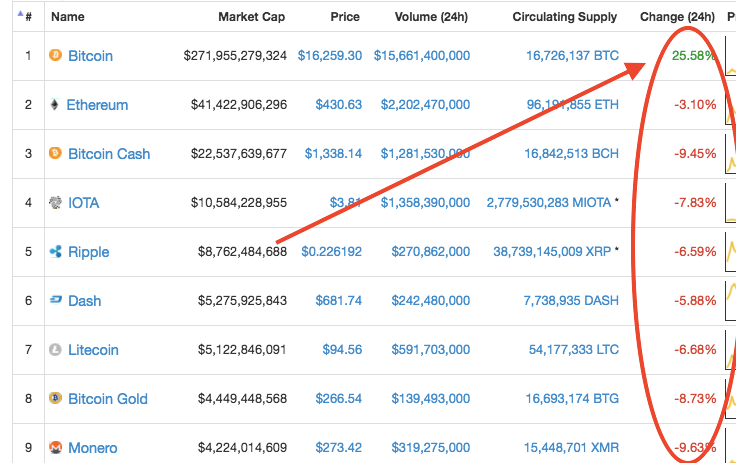Image resolution: width=736 pixels, height=463 pixels.
Task: Click supply 2,779,530,283 MIOTA
Action: click(x=549, y=202)
